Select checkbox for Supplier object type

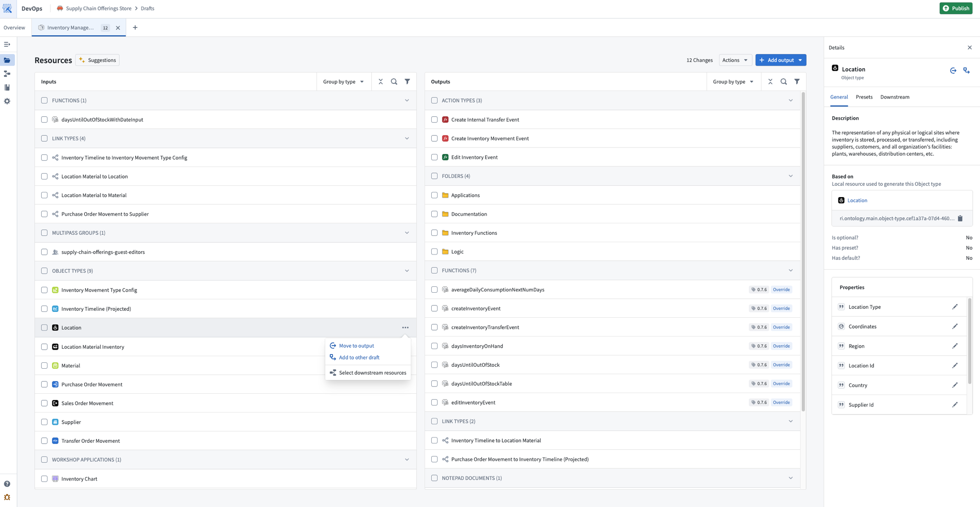click(x=45, y=422)
